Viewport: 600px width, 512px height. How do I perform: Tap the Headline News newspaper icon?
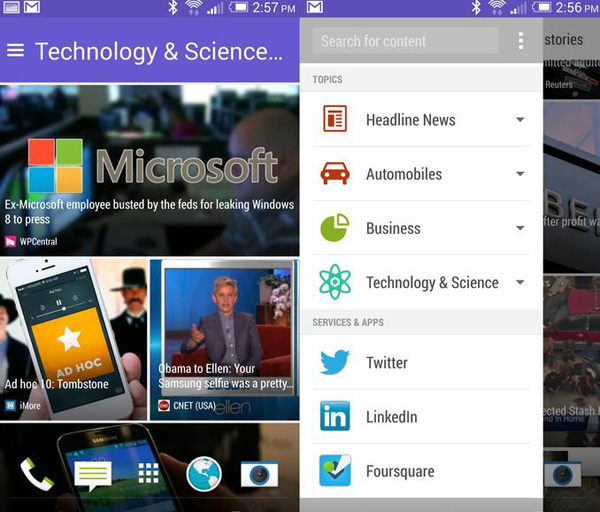click(x=335, y=119)
